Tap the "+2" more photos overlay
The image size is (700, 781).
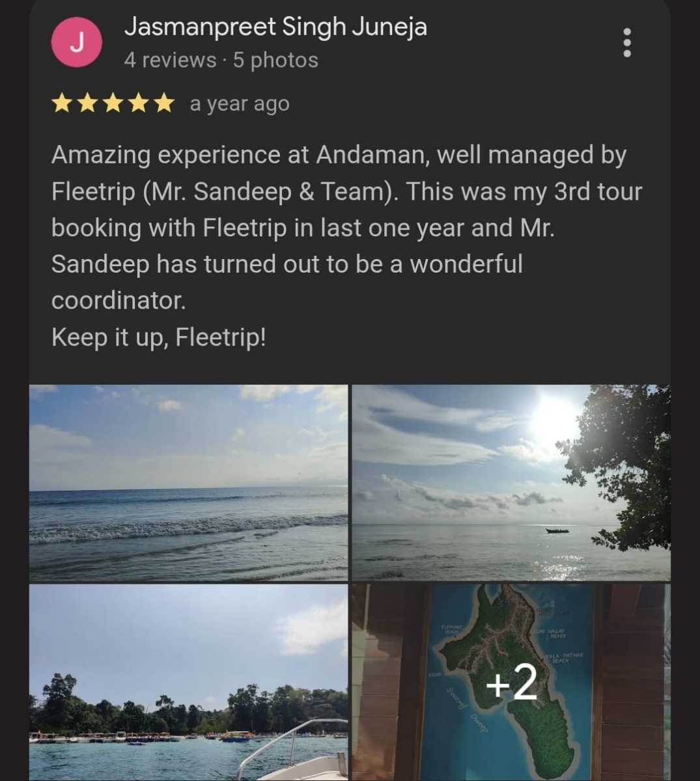[511, 682]
